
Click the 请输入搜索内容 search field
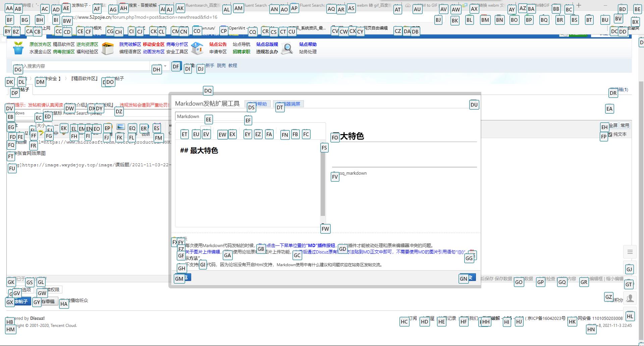[80, 66]
